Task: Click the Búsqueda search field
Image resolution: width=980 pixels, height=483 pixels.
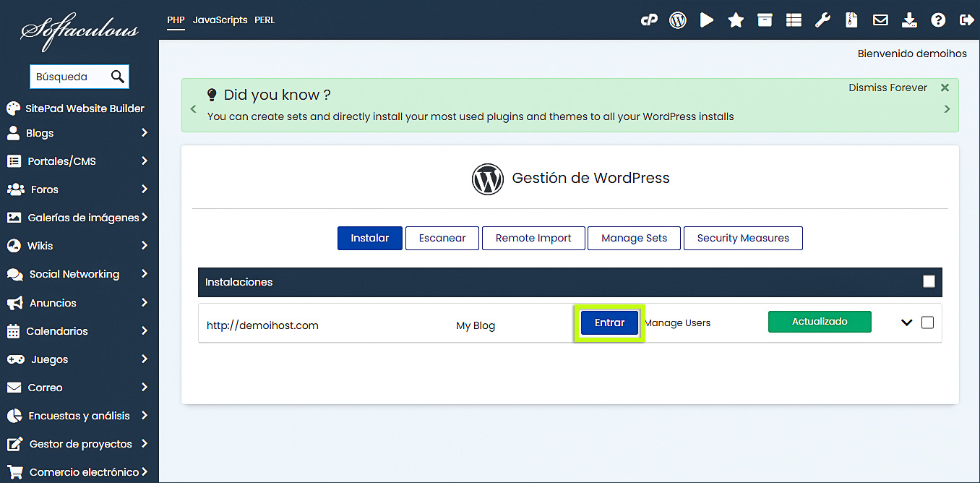Action: coord(70,77)
